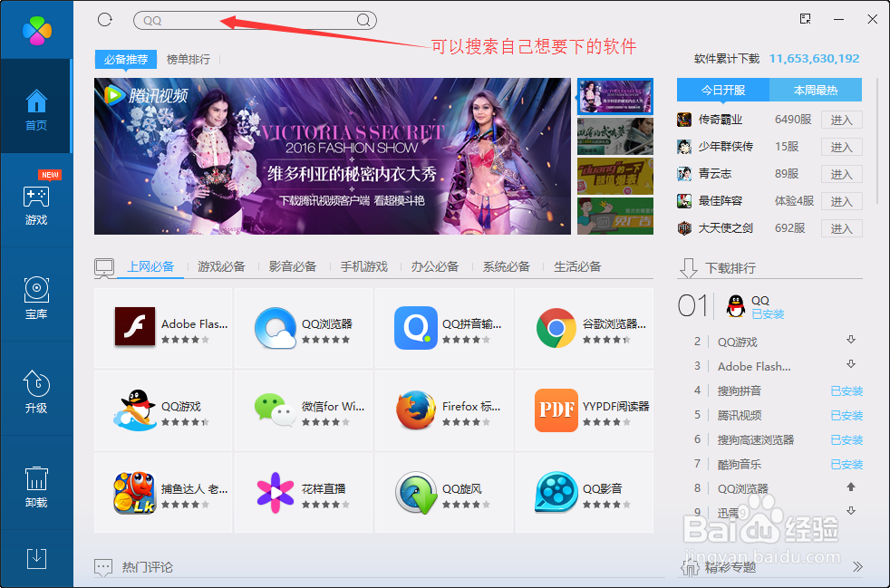Click 酷狗音乐 in download ranking
The image size is (890, 588).
739,464
